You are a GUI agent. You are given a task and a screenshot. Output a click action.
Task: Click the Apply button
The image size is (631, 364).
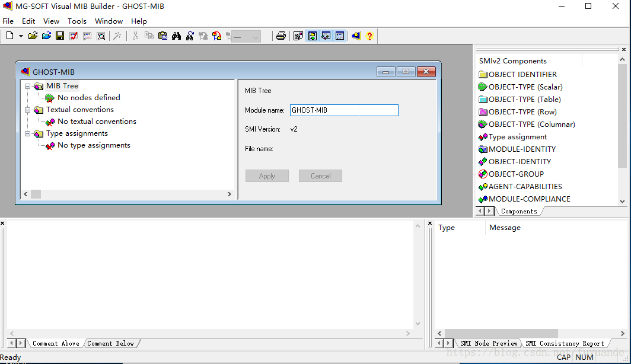(x=267, y=175)
